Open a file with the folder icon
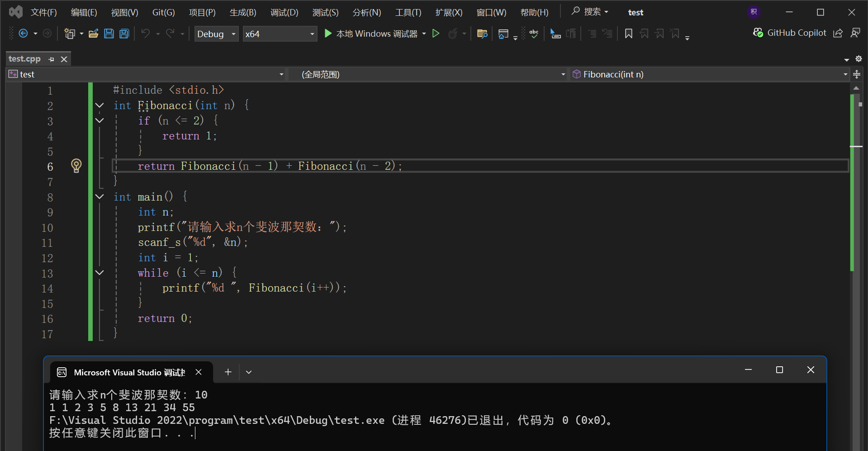Viewport: 868px width, 451px height. (x=94, y=34)
